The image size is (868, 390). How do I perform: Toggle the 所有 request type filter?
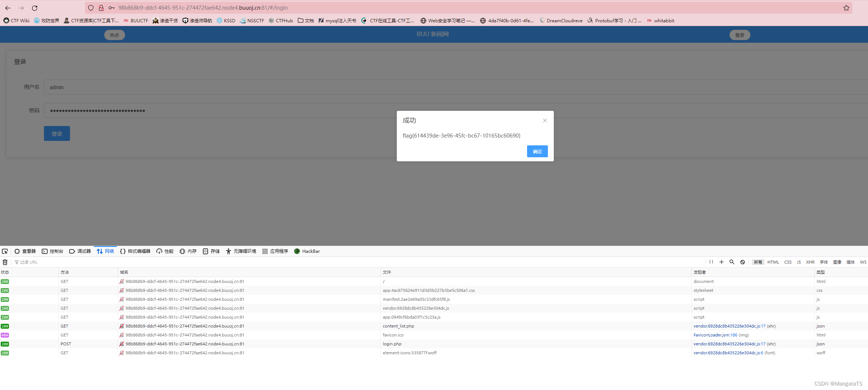click(x=758, y=262)
